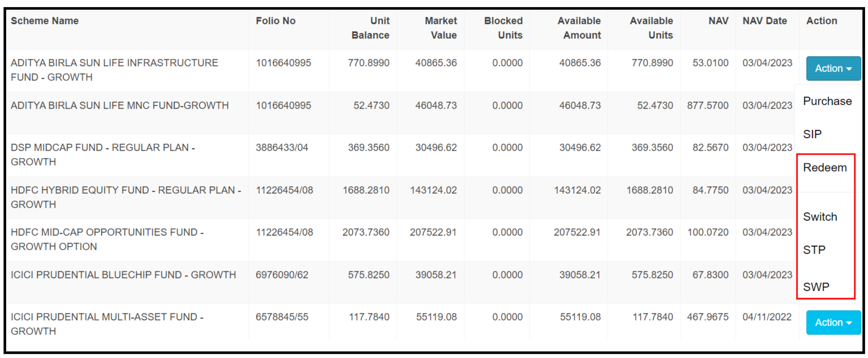Open Action dropdown for ICICI Multi-Asset Fund
This screenshot has height=358, width=868.
click(833, 322)
